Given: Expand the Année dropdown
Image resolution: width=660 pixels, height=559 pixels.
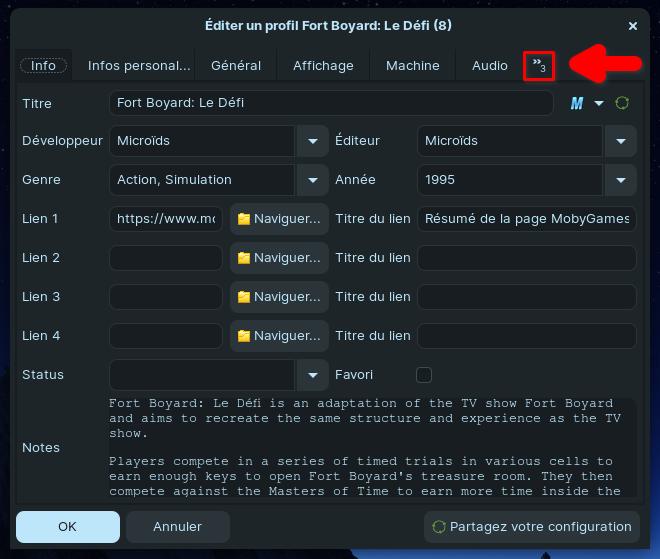Looking at the screenshot, I should click(x=620, y=180).
